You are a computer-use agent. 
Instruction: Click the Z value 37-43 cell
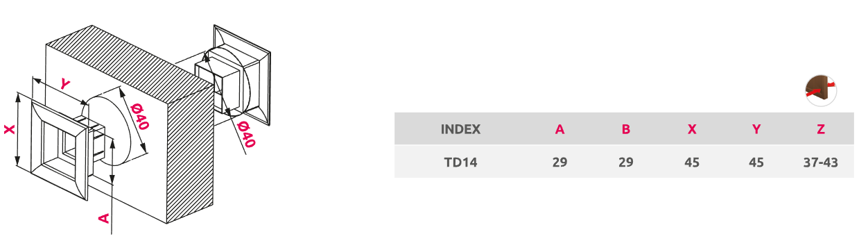821,163
